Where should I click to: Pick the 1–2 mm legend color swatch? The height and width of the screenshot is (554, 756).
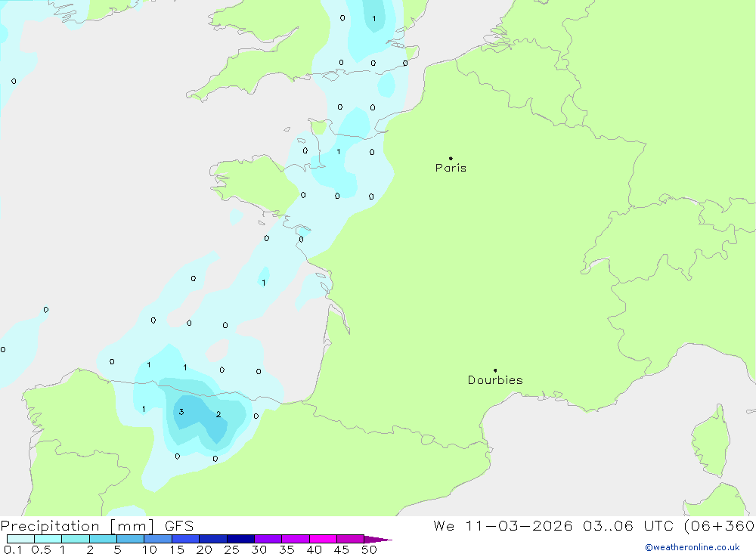tap(75, 539)
